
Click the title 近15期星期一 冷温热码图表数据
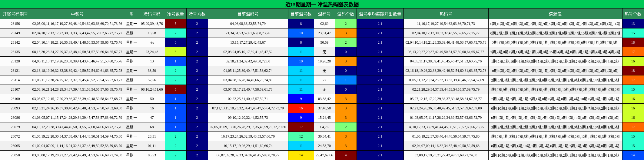point(322,4)
